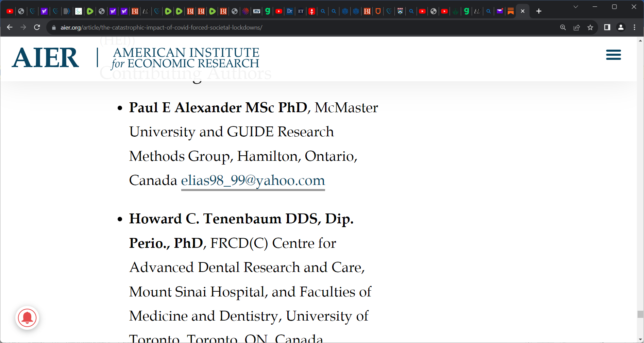The image size is (644, 343).
Task: Switch to the blue arrow-icon tab
Action: coord(67,11)
